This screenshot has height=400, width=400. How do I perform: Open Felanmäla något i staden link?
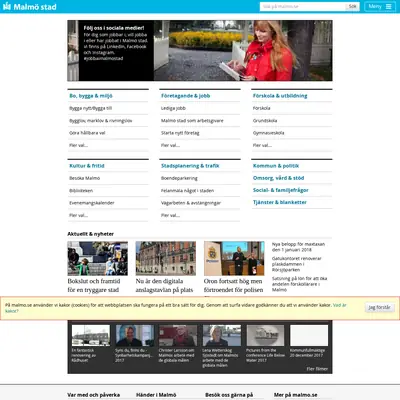pyautogui.click(x=188, y=191)
